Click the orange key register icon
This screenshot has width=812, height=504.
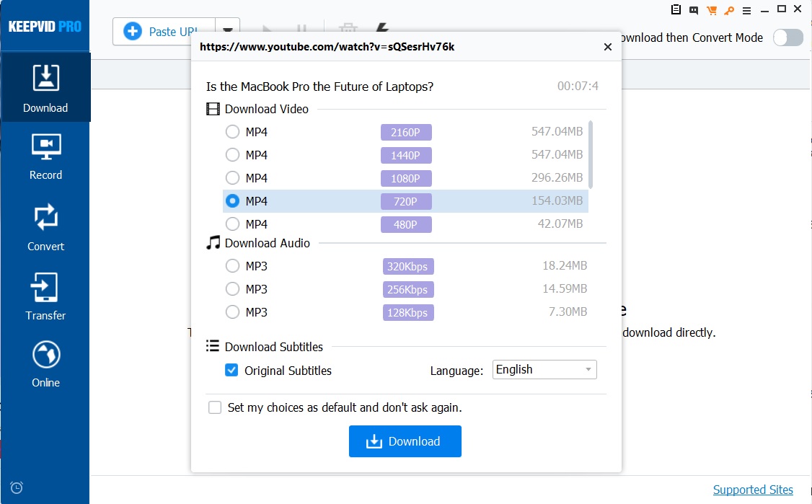pos(729,10)
